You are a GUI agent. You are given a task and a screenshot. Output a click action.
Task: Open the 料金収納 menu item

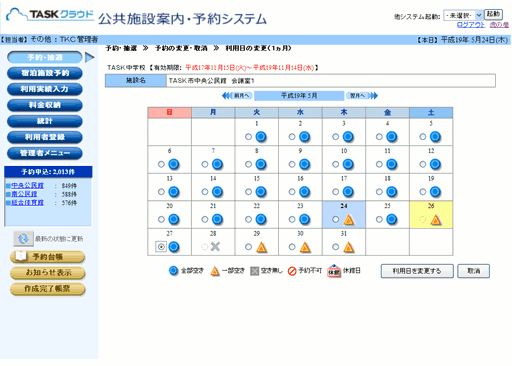[x=45, y=105]
